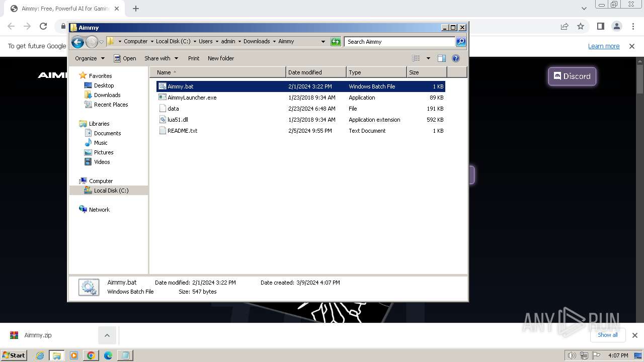Click New folder toolbar button
The height and width of the screenshot is (362, 644).
click(x=221, y=58)
